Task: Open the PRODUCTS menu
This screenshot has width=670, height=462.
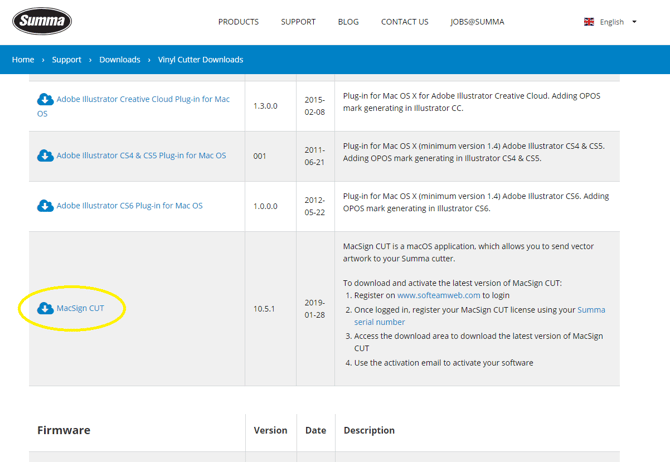Action: pos(238,22)
